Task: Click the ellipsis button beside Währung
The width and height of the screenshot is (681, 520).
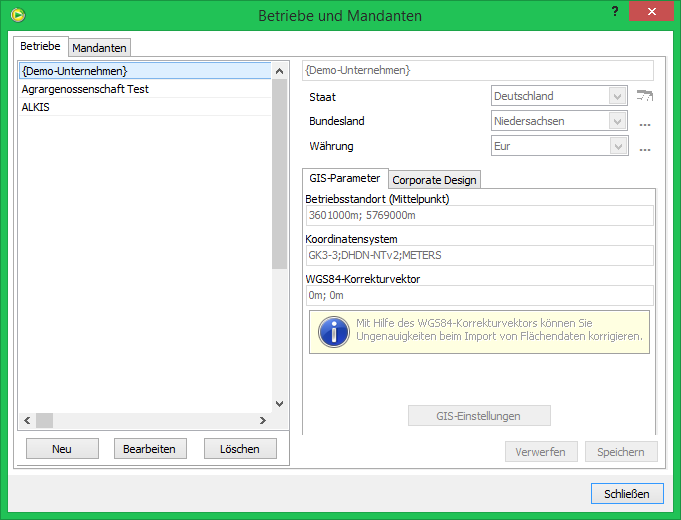Action: (x=645, y=148)
